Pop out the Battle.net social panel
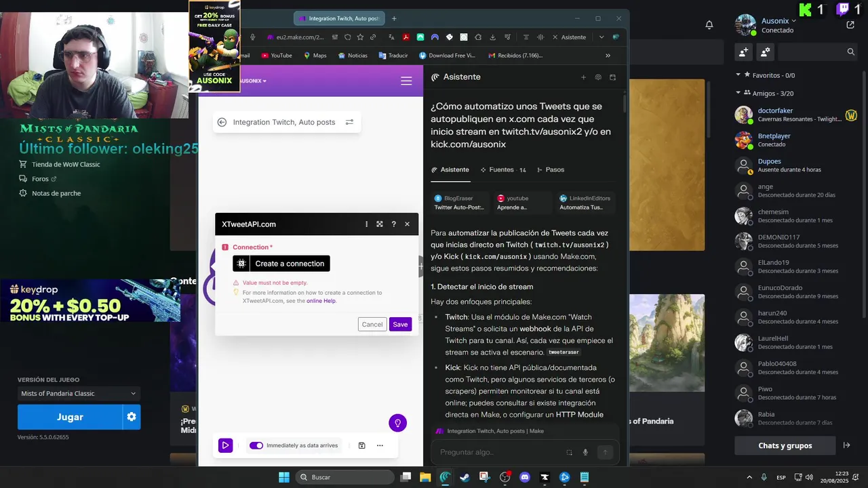This screenshot has height=488, width=868. tap(850, 25)
